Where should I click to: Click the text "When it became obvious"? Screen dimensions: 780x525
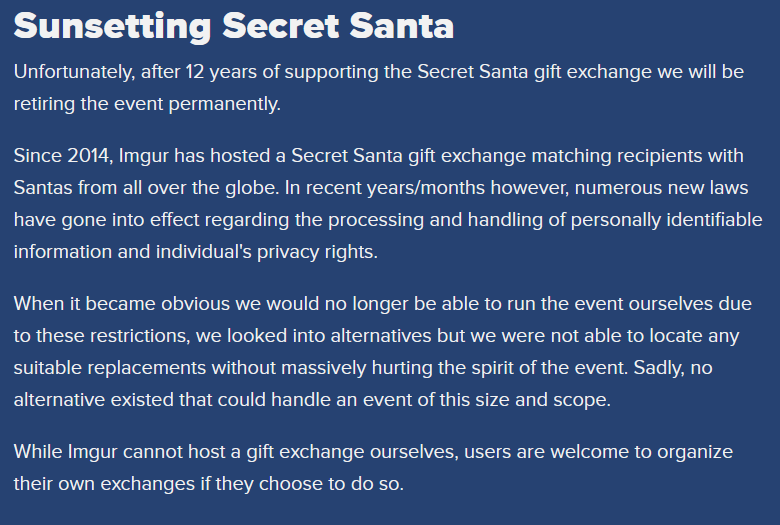(x=121, y=304)
